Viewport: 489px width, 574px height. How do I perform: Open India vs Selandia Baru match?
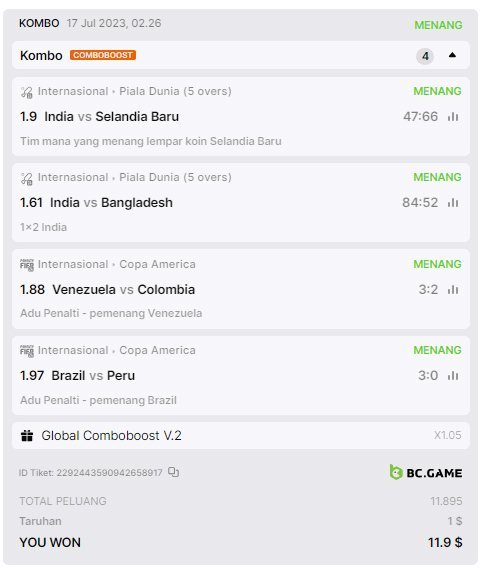coord(112,117)
